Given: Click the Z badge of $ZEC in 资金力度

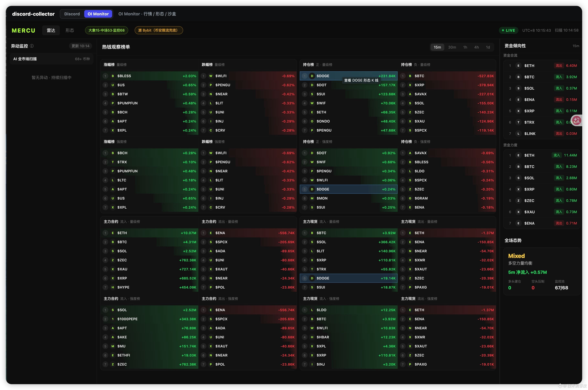Looking at the screenshot, I should tap(518, 201).
